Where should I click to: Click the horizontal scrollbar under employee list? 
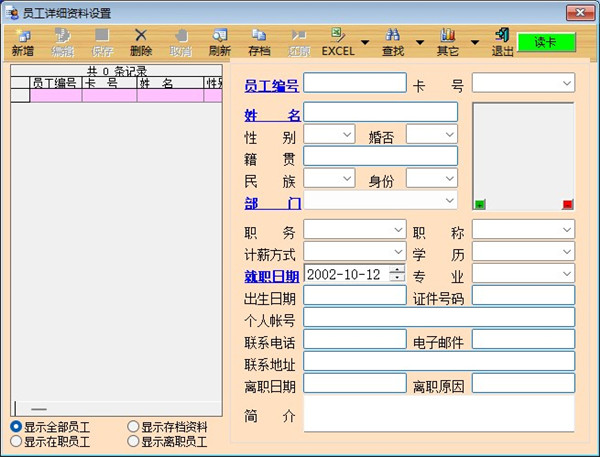tap(116, 408)
